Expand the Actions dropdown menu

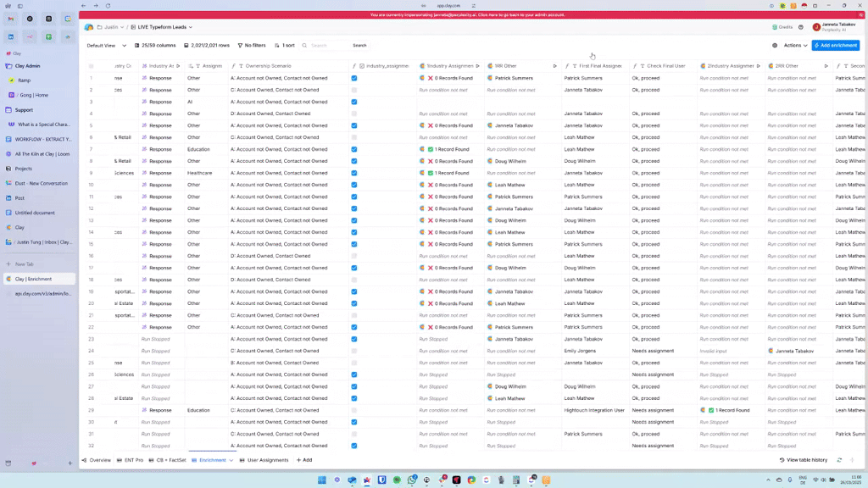[x=795, y=45]
